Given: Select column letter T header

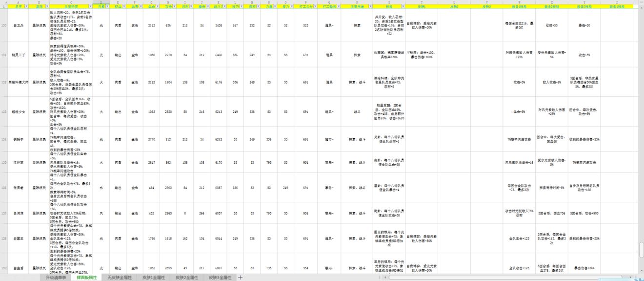Looking at the screenshot, I should (x=421, y=2).
